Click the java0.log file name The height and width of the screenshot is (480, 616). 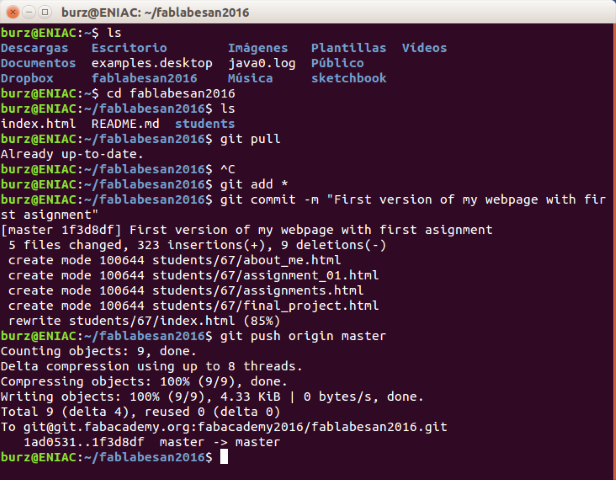pos(262,63)
